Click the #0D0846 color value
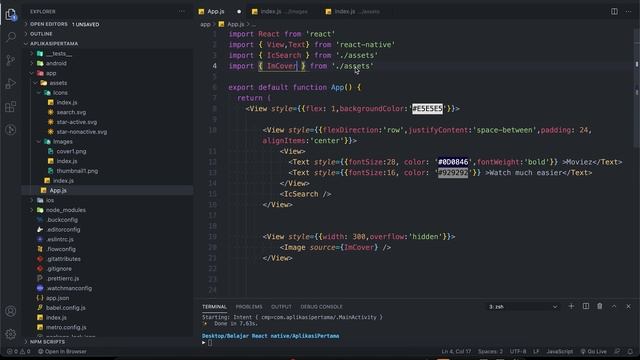Image resolution: width=640 pixels, height=360 pixels. (x=453, y=162)
